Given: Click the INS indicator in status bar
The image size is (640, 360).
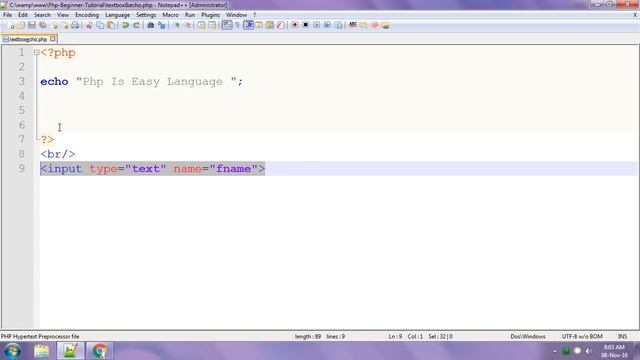Looking at the screenshot, I should 622,336.
